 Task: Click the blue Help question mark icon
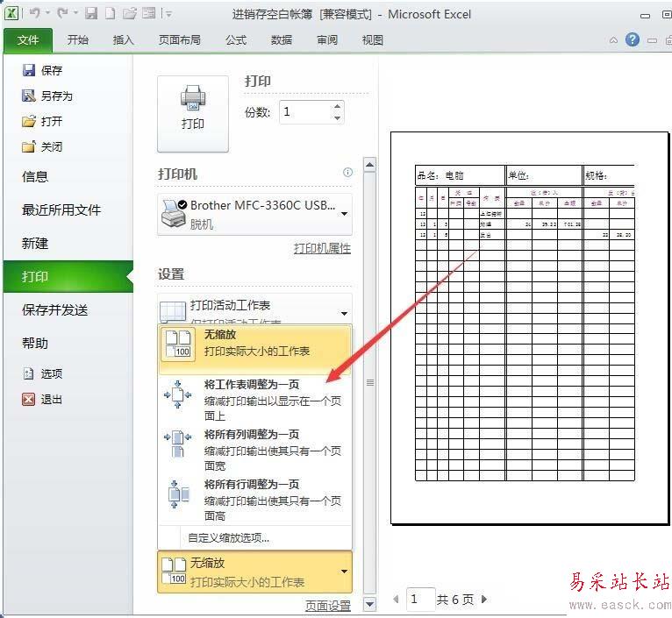tap(633, 39)
